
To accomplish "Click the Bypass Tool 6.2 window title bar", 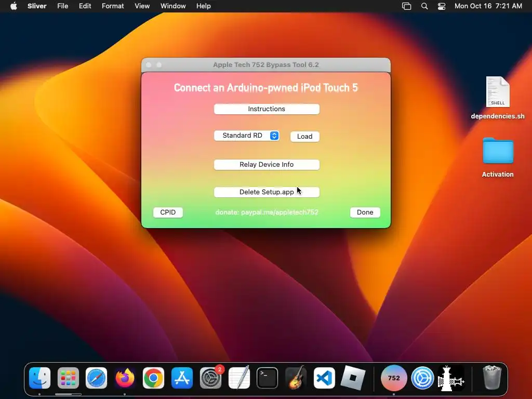I will pyautogui.click(x=266, y=65).
